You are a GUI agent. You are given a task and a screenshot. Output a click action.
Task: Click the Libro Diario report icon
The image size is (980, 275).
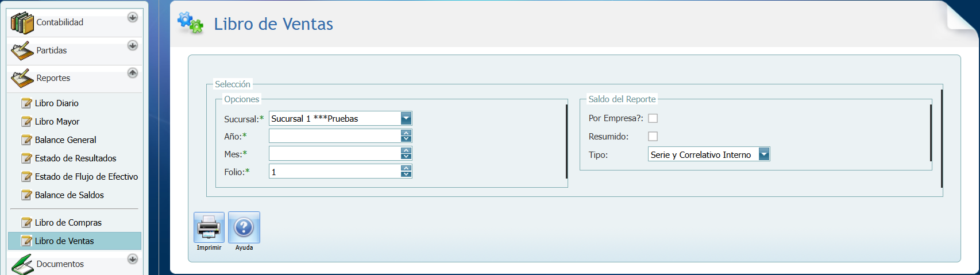point(26,103)
